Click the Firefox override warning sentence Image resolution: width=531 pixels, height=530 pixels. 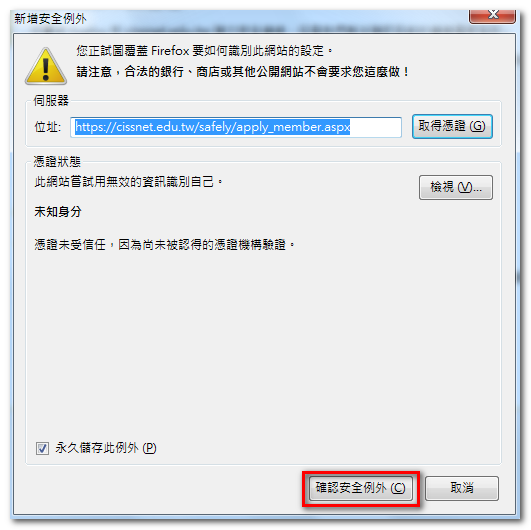point(205,51)
